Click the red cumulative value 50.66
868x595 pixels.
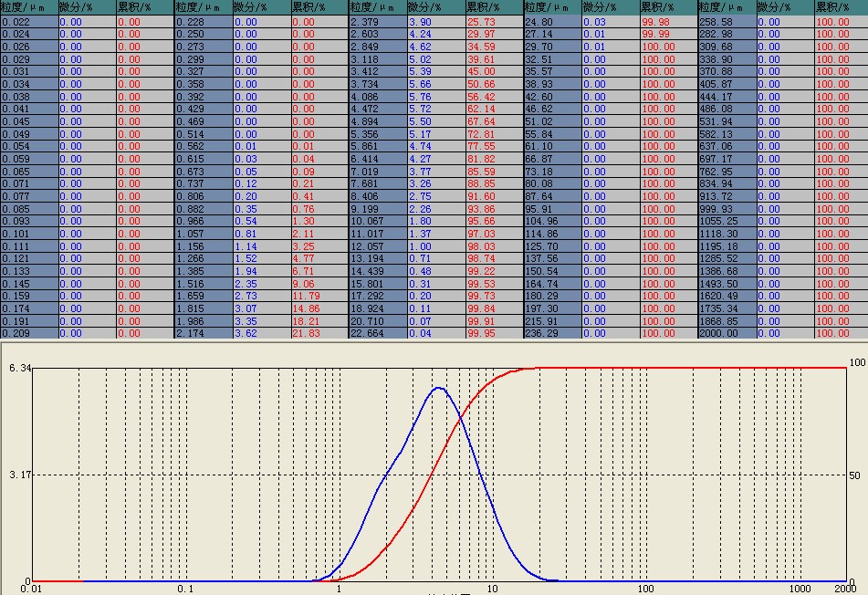481,84
